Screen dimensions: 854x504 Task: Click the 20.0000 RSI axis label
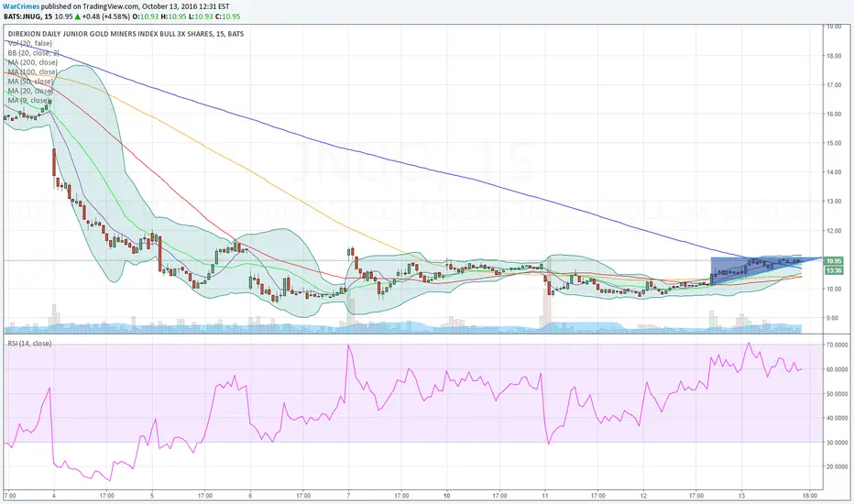(x=837, y=466)
